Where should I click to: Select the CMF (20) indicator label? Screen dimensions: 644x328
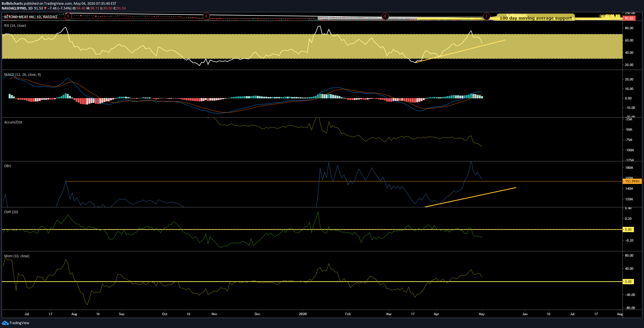coord(11,212)
